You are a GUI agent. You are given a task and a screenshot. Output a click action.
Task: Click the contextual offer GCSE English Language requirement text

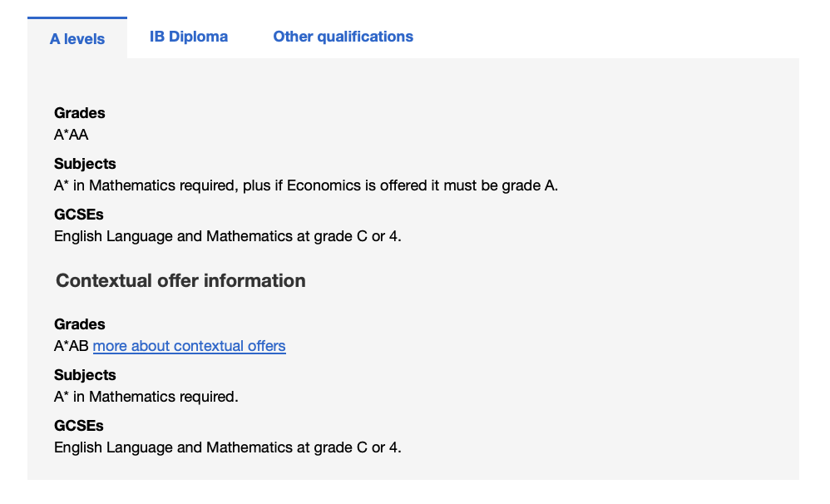(x=227, y=447)
